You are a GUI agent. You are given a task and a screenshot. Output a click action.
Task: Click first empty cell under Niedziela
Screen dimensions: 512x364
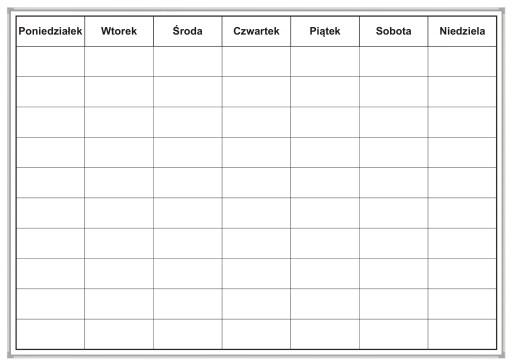tap(462, 61)
